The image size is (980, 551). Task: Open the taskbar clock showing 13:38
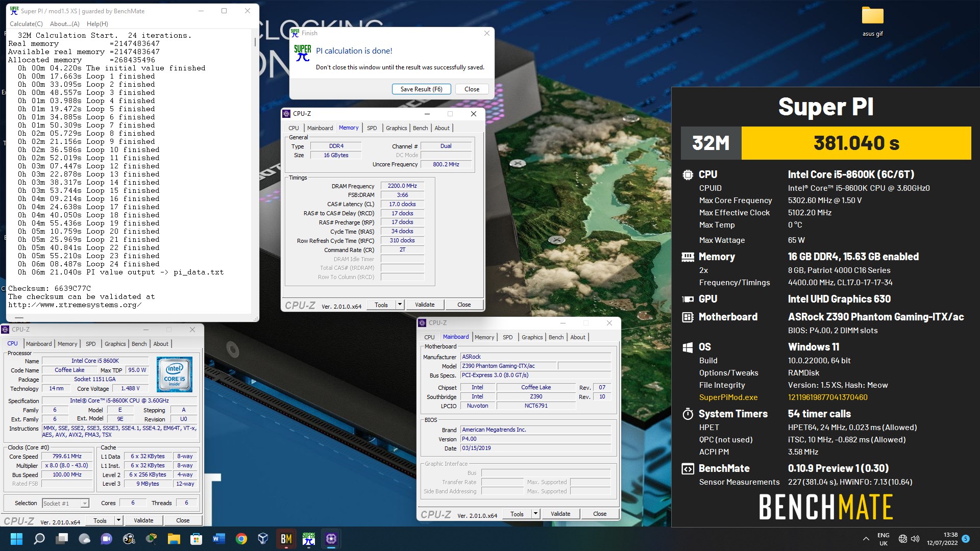[x=942, y=539]
